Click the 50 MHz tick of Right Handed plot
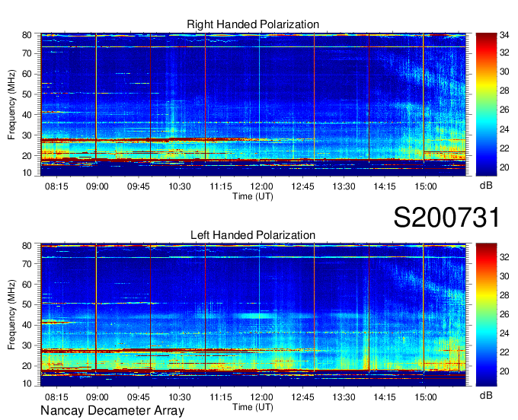Viewport: 518px width, 420px height. pyautogui.click(x=27, y=94)
